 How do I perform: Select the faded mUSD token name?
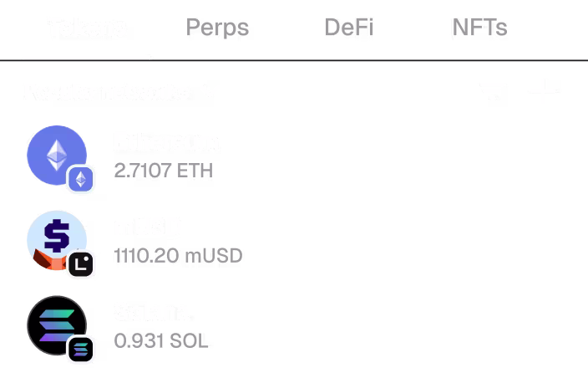[x=147, y=227]
